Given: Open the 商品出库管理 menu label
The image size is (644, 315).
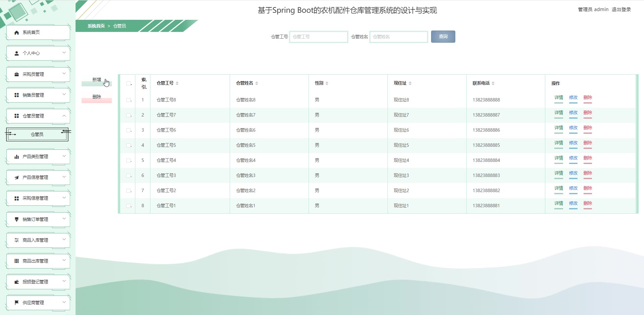Looking at the screenshot, I should tap(35, 261).
